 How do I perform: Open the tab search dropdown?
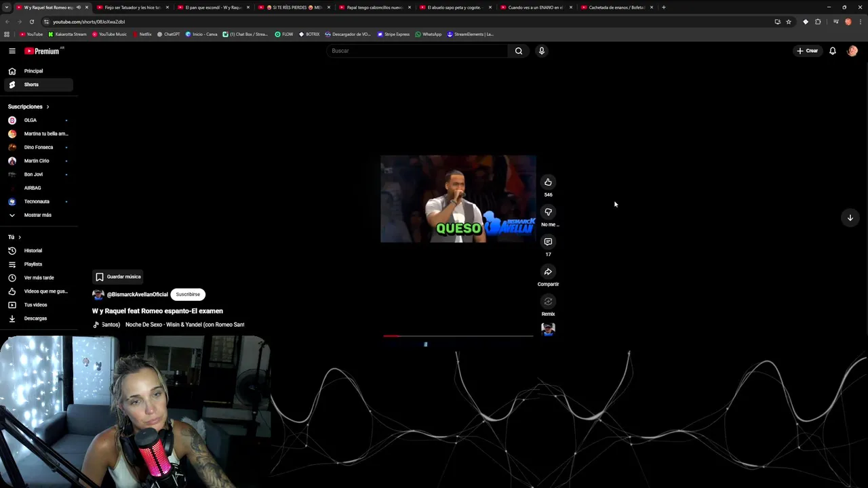[x=6, y=7]
